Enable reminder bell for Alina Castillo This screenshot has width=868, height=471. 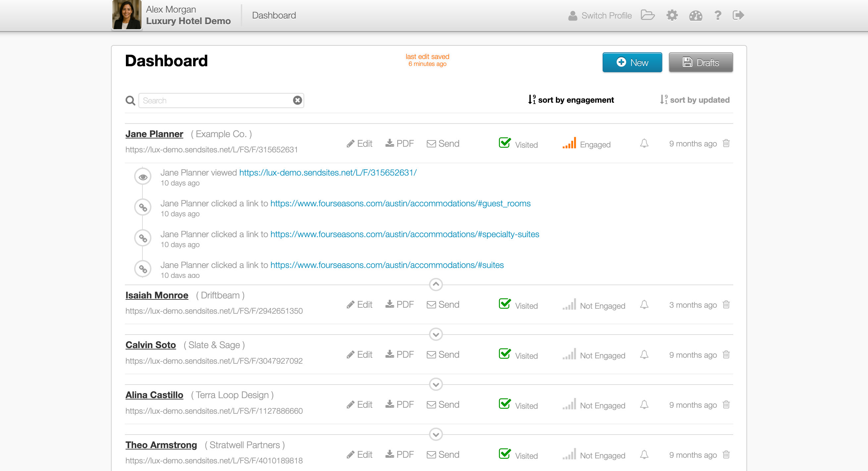click(644, 404)
